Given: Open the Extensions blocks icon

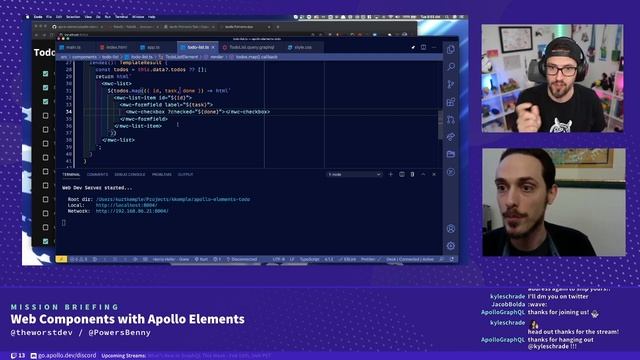Looking at the screenshot, I should pos(451,102).
